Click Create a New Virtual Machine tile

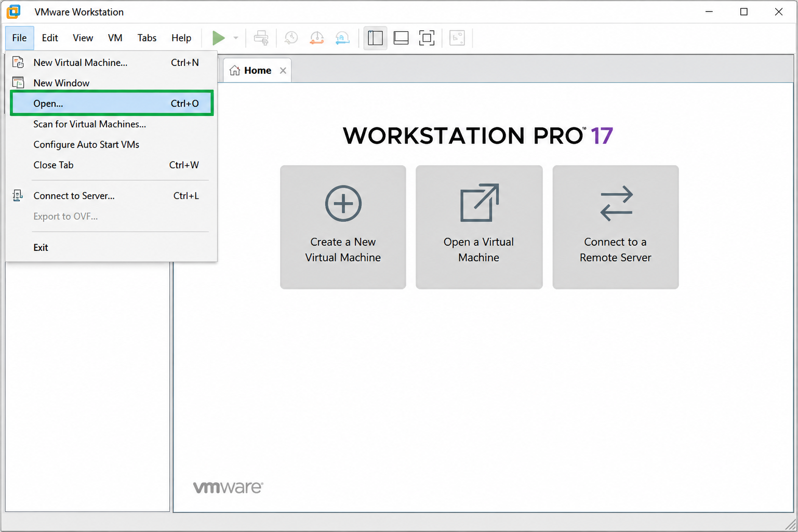(343, 227)
